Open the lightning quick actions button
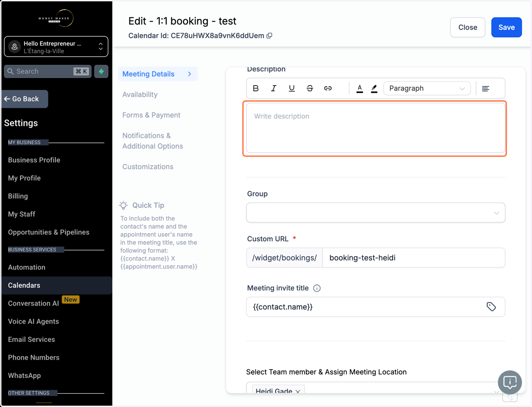This screenshot has height=407, width=532. 101,71
